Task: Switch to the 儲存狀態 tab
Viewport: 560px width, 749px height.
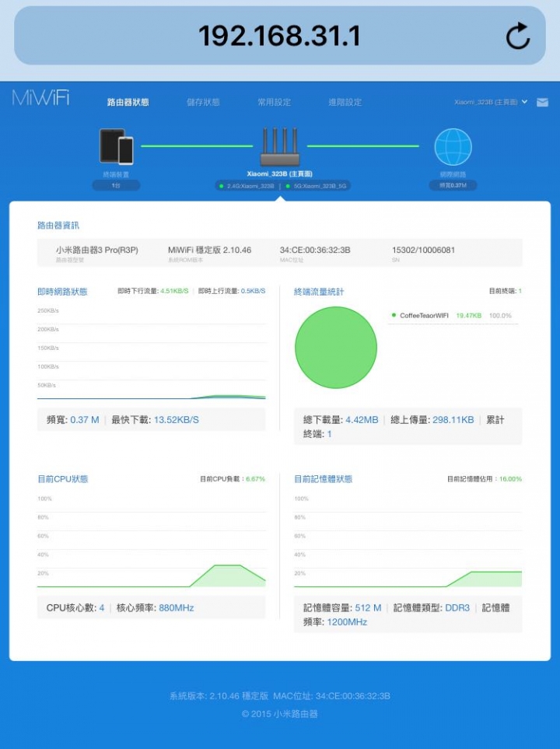Action: click(203, 102)
